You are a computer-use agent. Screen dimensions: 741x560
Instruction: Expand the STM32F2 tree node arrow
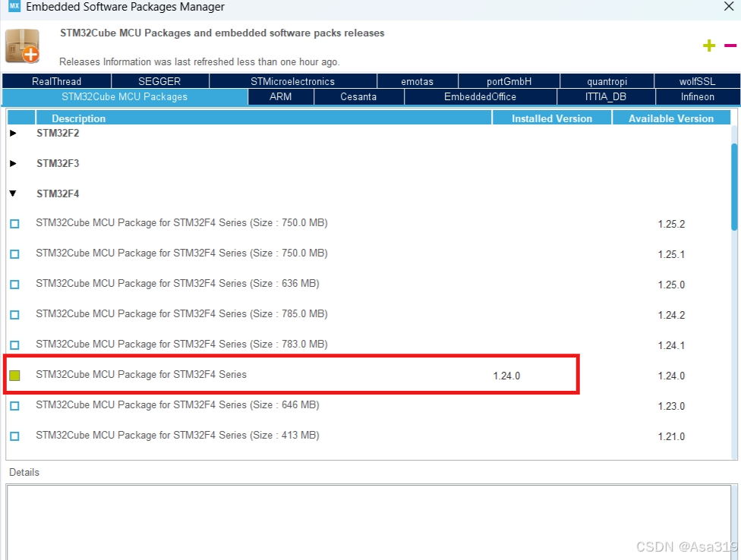[x=13, y=133]
